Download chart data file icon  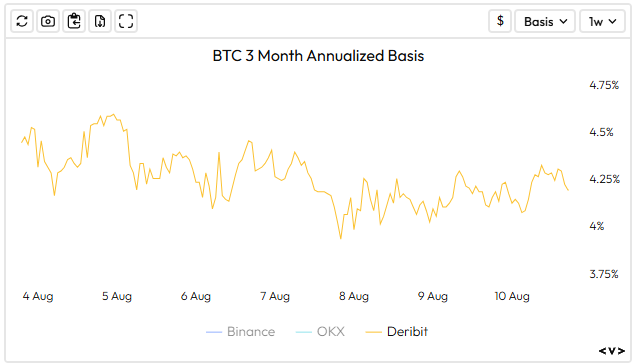click(x=100, y=21)
